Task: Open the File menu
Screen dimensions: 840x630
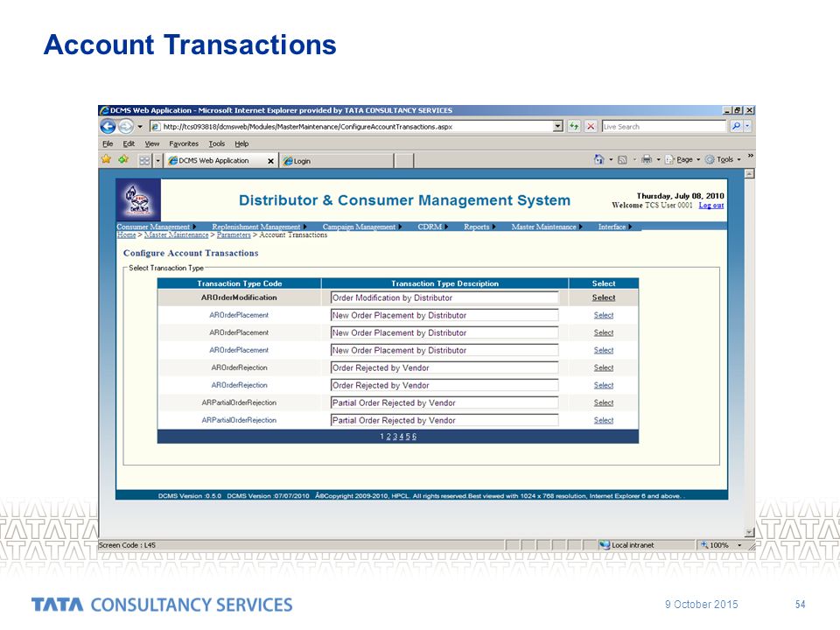Action: 108,143
